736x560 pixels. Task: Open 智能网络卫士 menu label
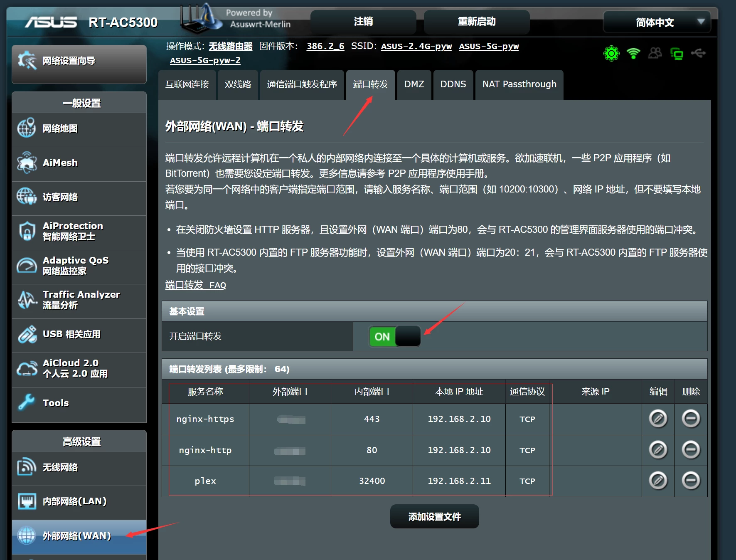click(69, 237)
